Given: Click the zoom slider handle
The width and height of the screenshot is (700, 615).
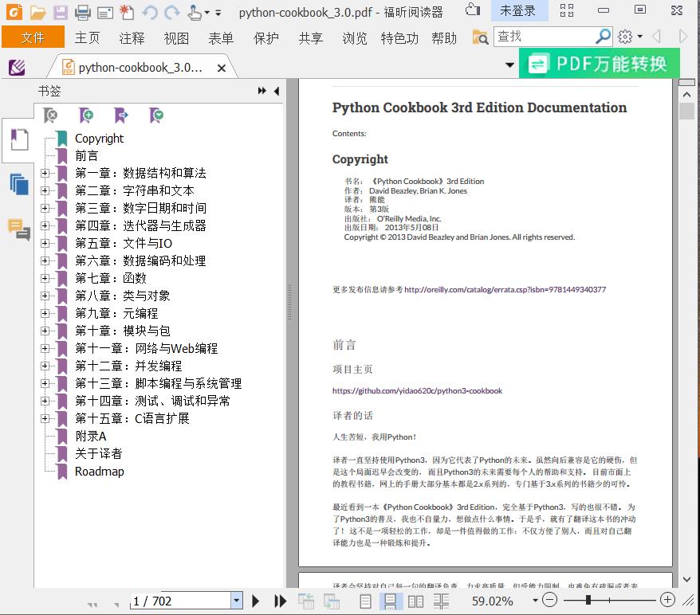Looking at the screenshot, I should [x=588, y=600].
